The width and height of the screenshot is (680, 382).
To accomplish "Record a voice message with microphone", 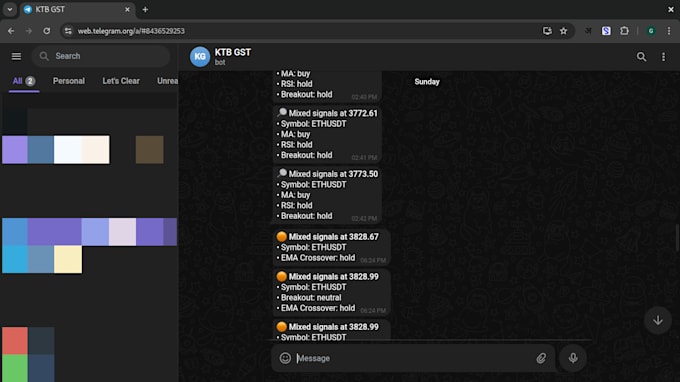I will click(x=573, y=358).
